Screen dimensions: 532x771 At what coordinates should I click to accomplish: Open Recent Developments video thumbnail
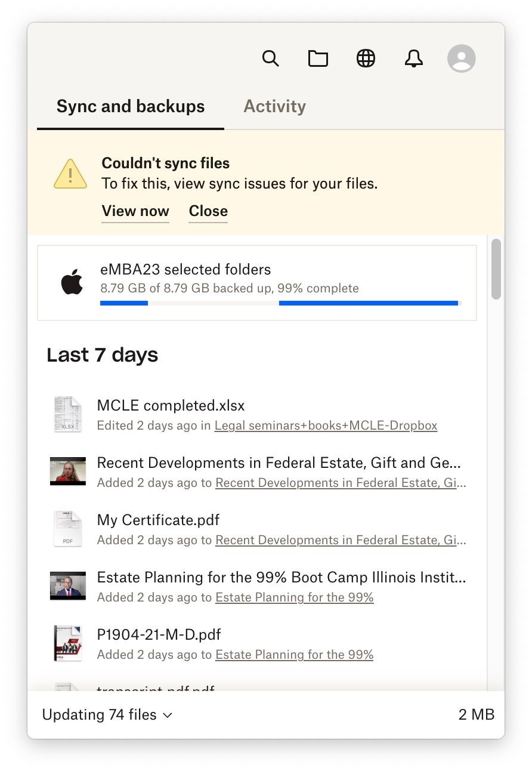click(67, 471)
